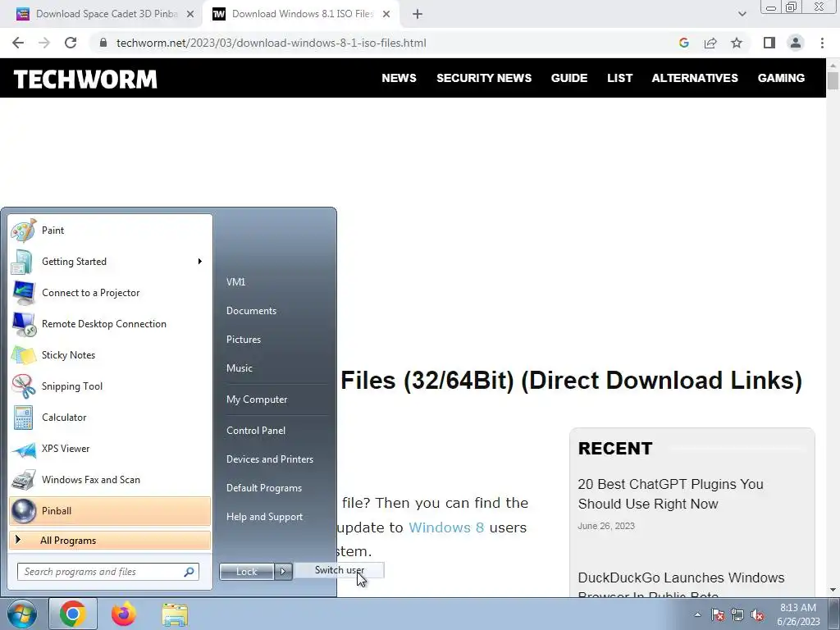Expand All Programs list
The width and height of the screenshot is (840, 630).
coord(110,541)
